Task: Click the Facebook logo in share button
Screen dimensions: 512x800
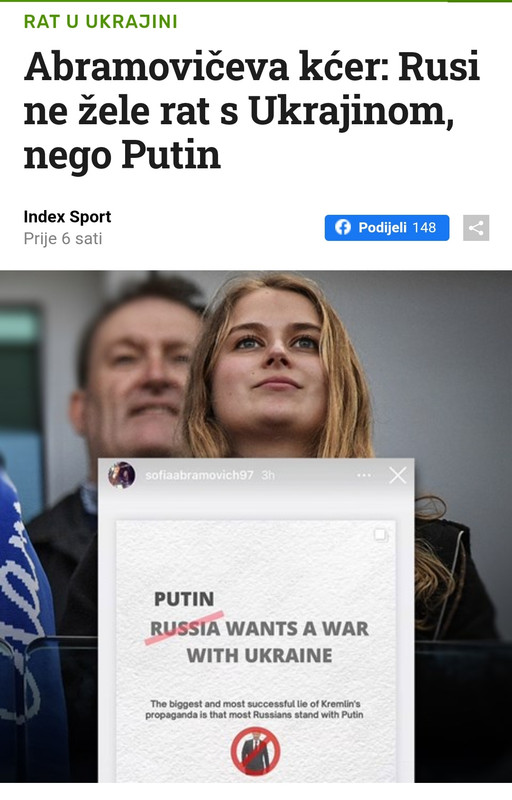Action: pos(343,228)
